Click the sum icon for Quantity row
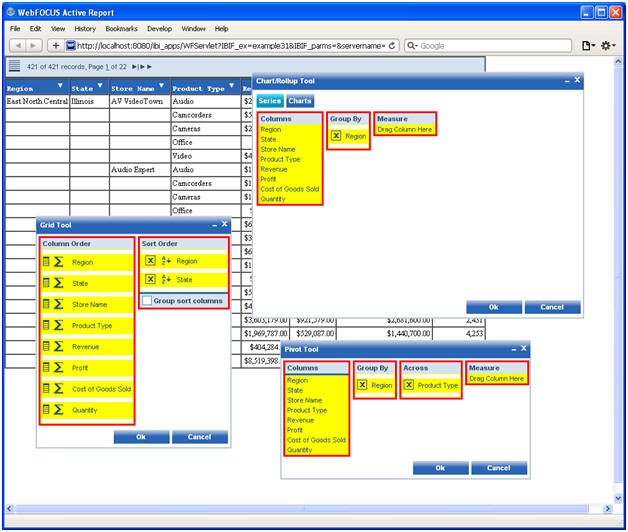 point(58,410)
